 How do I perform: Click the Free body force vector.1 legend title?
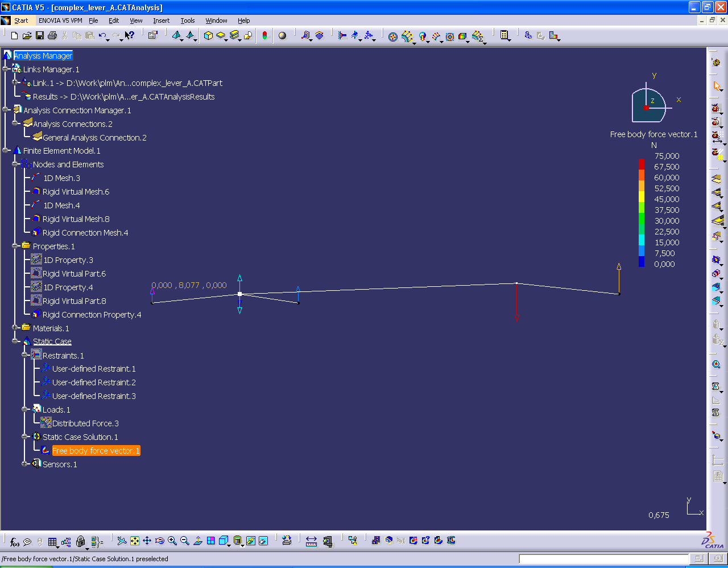tap(653, 134)
